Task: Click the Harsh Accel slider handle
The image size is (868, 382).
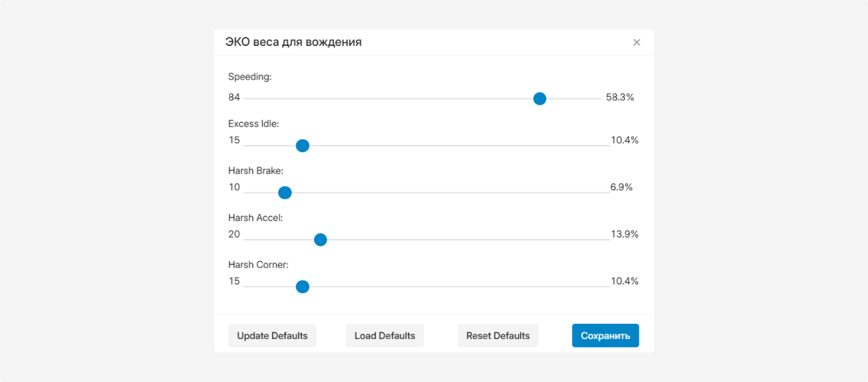Action: tap(320, 240)
